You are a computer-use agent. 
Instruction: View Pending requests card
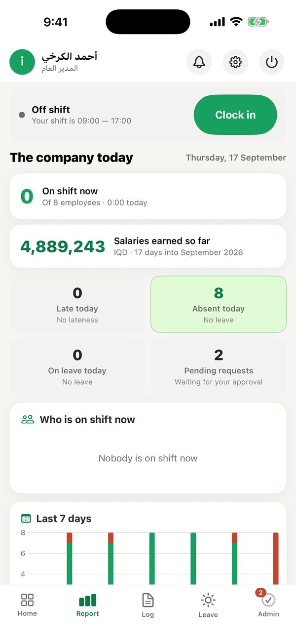219,366
